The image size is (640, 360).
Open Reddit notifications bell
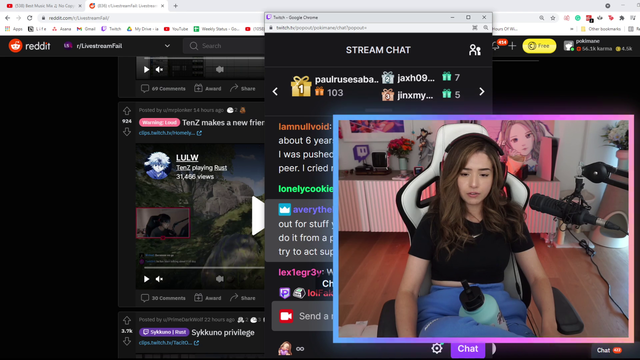(x=496, y=46)
